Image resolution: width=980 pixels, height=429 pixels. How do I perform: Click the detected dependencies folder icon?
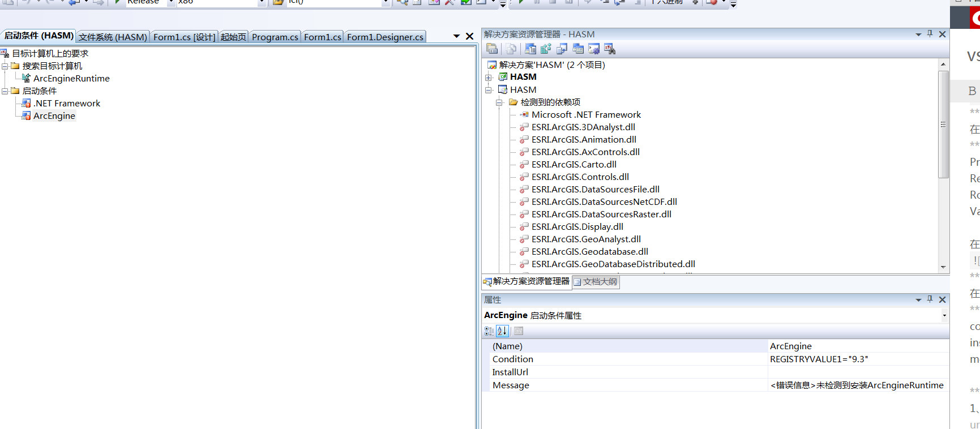pyautogui.click(x=513, y=102)
